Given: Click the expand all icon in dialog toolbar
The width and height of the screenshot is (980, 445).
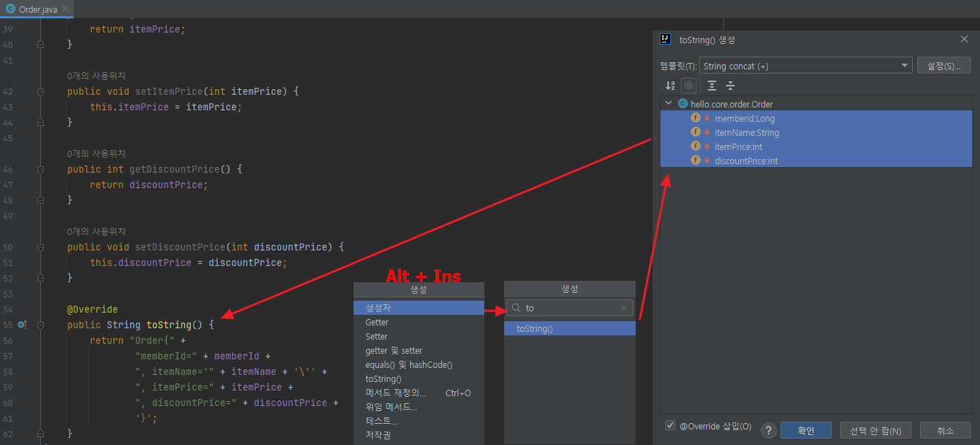Looking at the screenshot, I should pyautogui.click(x=712, y=86).
